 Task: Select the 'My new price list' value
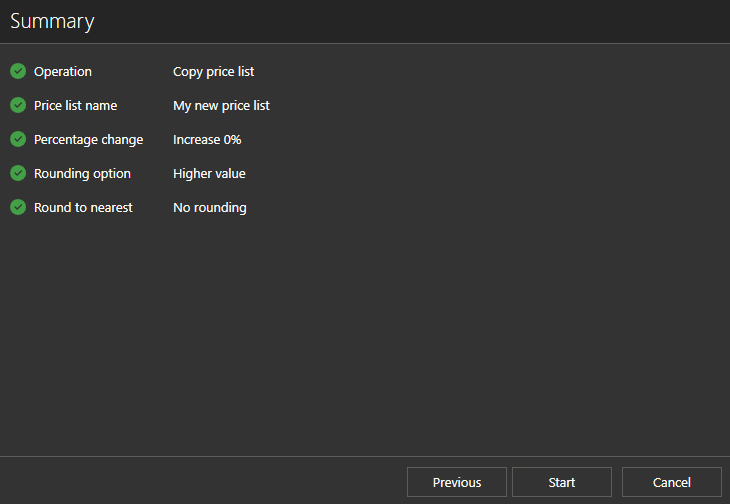[x=221, y=106]
